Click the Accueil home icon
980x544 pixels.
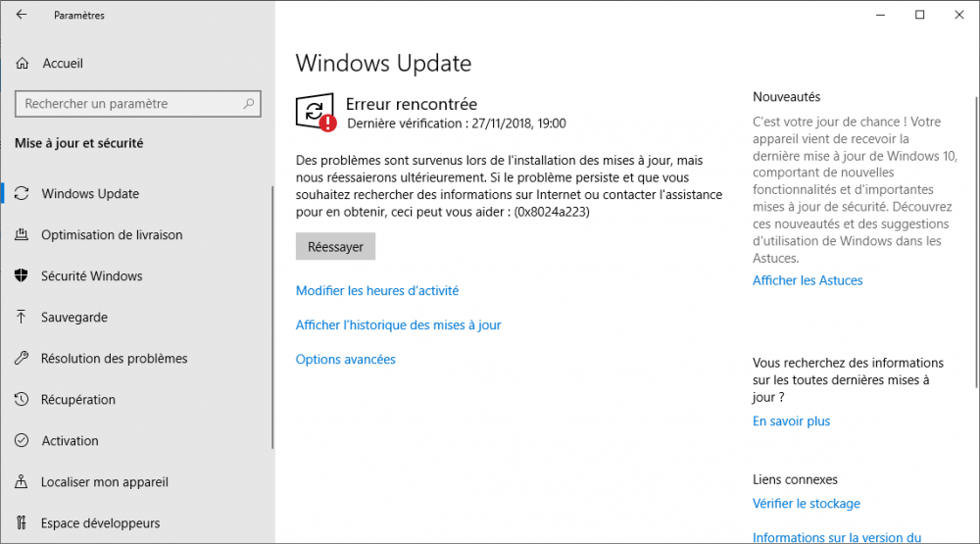[22, 64]
